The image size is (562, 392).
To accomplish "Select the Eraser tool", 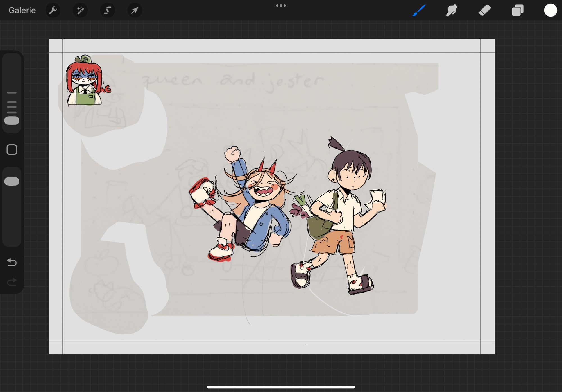I will click(x=484, y=11).
